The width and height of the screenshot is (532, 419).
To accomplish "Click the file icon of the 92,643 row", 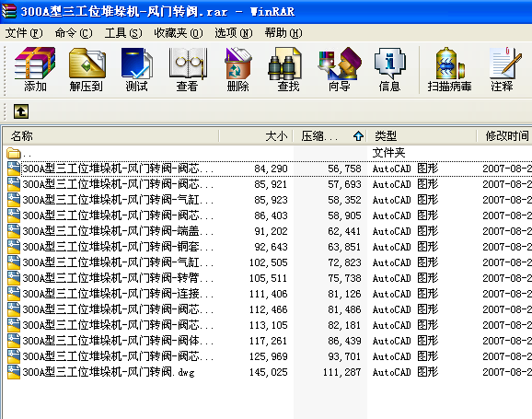I will (x=14, y=247).
